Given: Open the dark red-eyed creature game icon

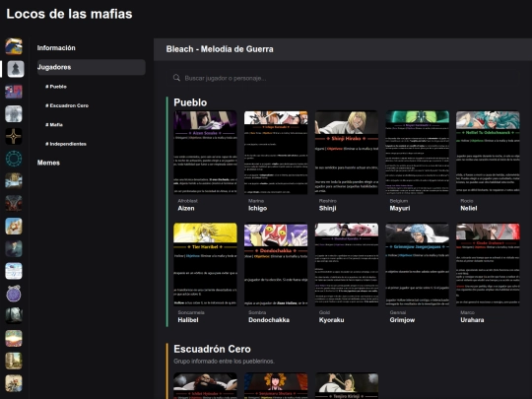Looking at the screenshot, I should [x=14, y=204].
